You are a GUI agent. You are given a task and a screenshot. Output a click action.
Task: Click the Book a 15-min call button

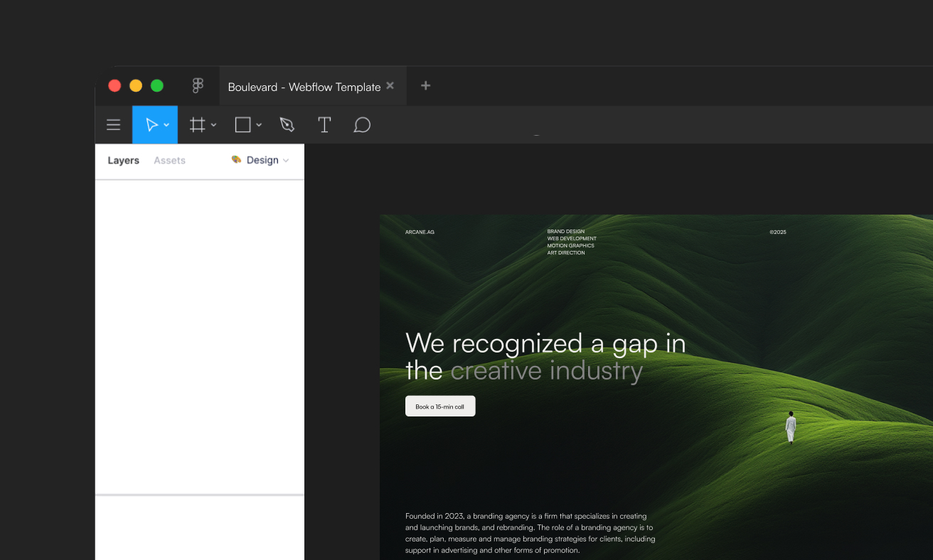440,406
